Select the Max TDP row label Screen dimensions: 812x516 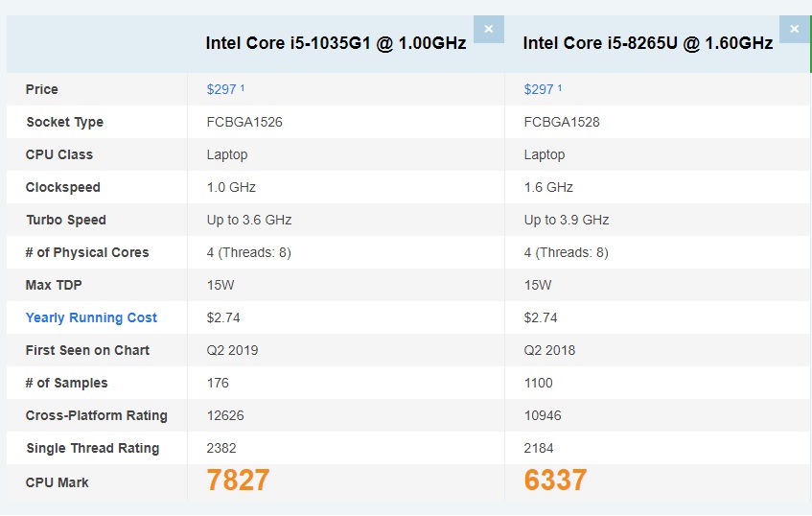pos(54,285)
